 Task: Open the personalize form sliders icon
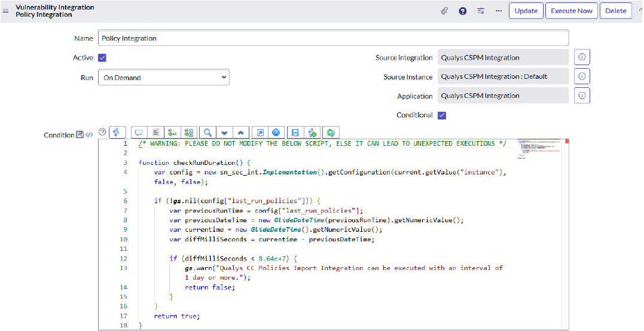[x=481, y=11]
